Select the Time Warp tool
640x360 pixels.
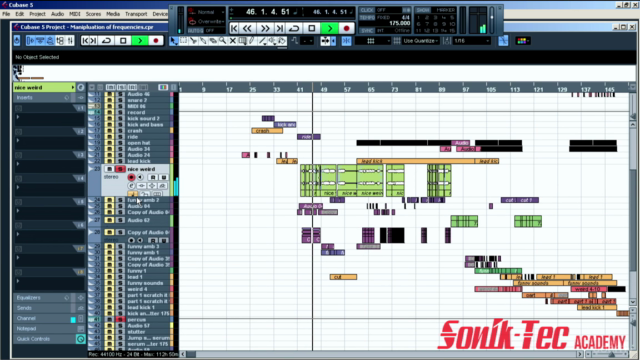tap(242, 41)
